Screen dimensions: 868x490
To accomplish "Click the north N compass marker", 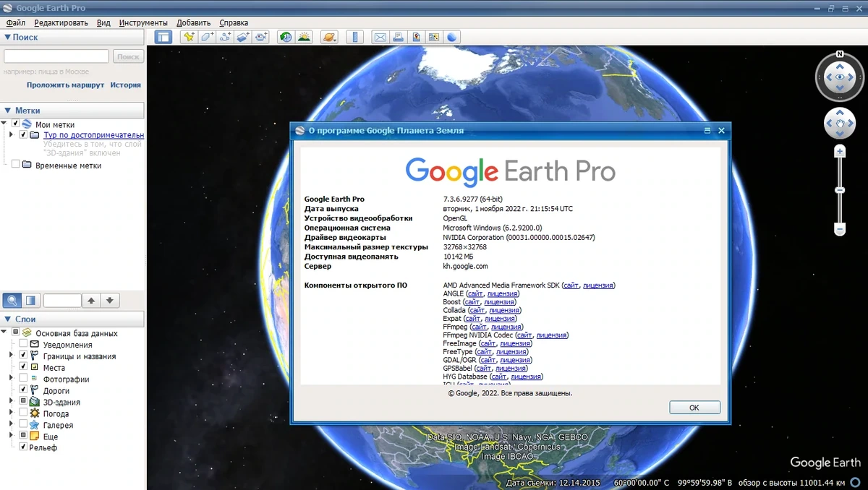I will [x=840, y=54].
